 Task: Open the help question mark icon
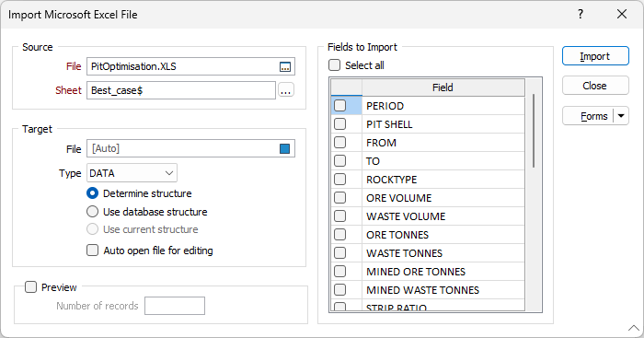(581, 15)
